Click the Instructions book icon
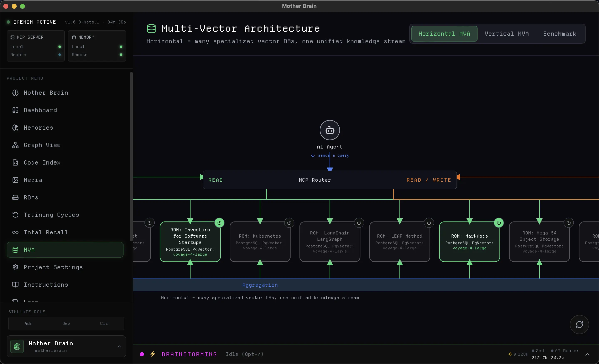The image size is (599, 364). [15, 285]
